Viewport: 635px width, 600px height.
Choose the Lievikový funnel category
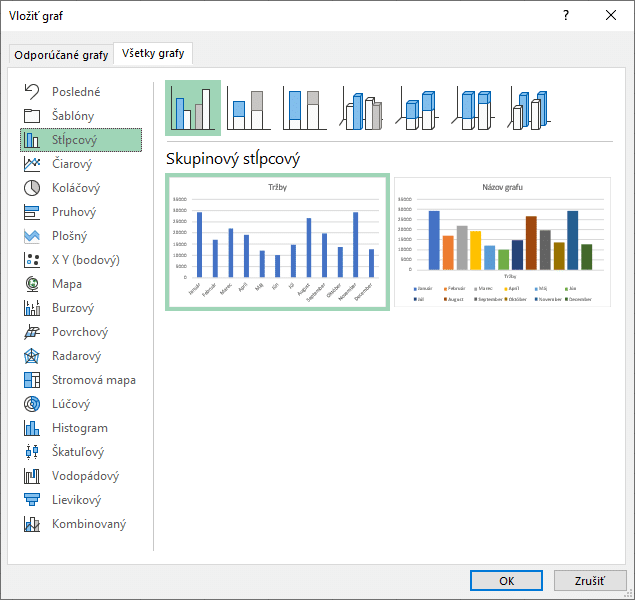[81, 500]
